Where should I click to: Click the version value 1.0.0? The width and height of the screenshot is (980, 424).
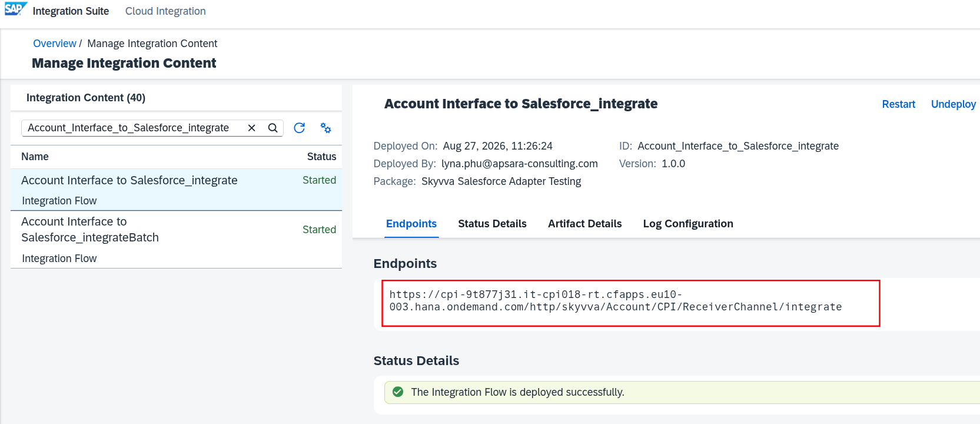click(673, 164)
